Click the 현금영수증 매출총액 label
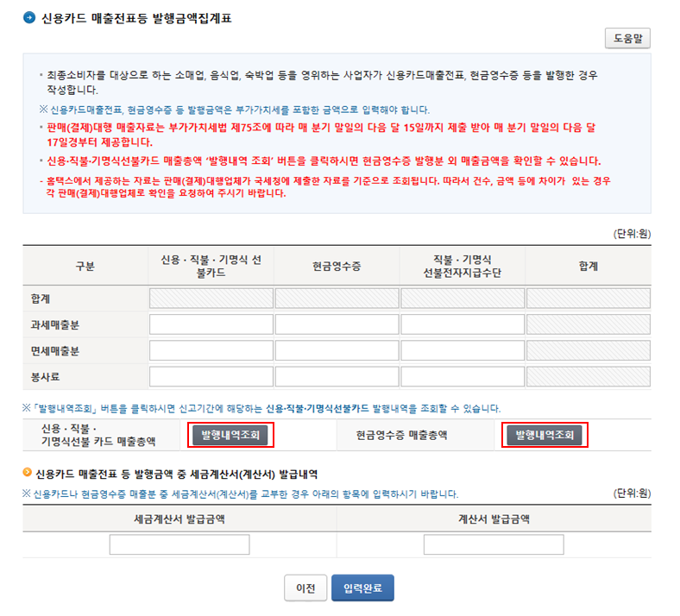This screenshot has height=616, width=680. (401, 435)
